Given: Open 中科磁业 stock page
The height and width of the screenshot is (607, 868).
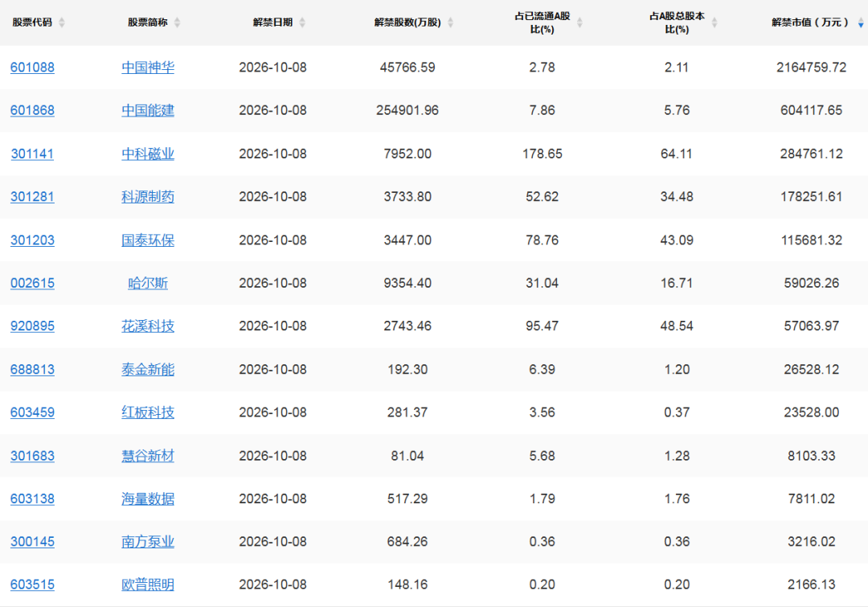Looking at the screenshot, I should 148,154.
